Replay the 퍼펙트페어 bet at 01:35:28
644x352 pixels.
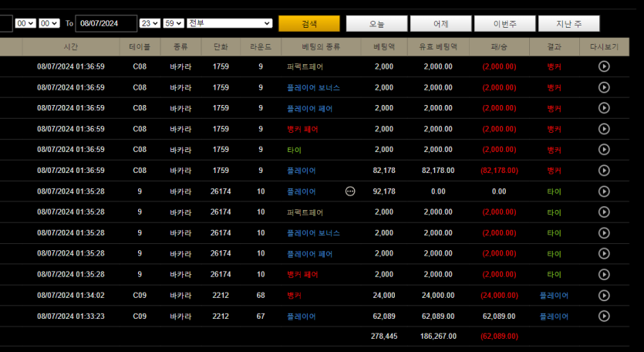(x=604, y=212)
